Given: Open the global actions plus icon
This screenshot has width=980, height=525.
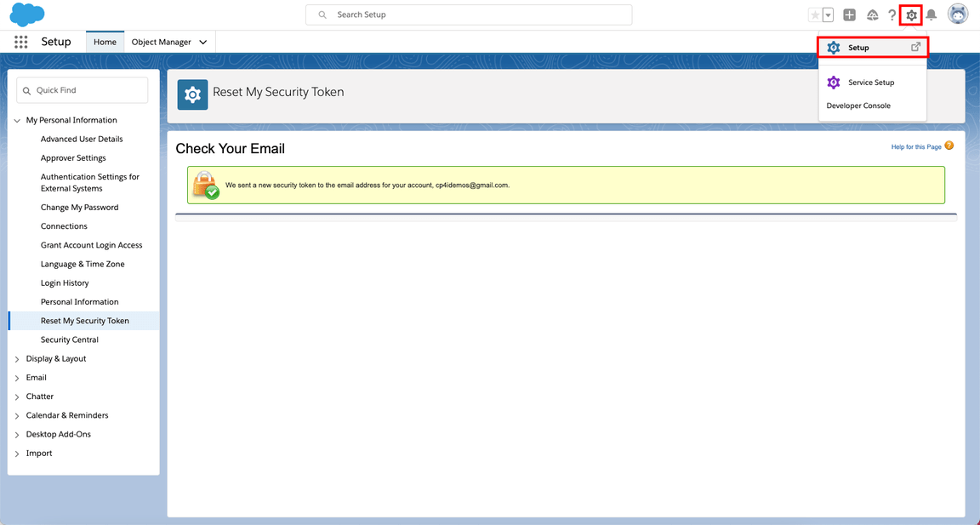Looking at the screenshot, I should click(x=849, y=15).
